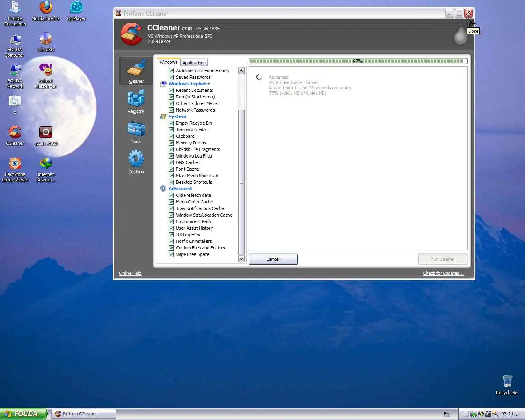Open FOUDA Documents desktop icon
The height and width of the screenshot is (420, 525).
click(15, 14)
